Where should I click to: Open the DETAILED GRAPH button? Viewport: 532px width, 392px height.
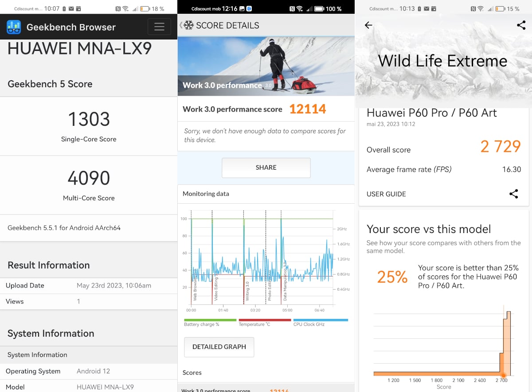pos(219,347)
